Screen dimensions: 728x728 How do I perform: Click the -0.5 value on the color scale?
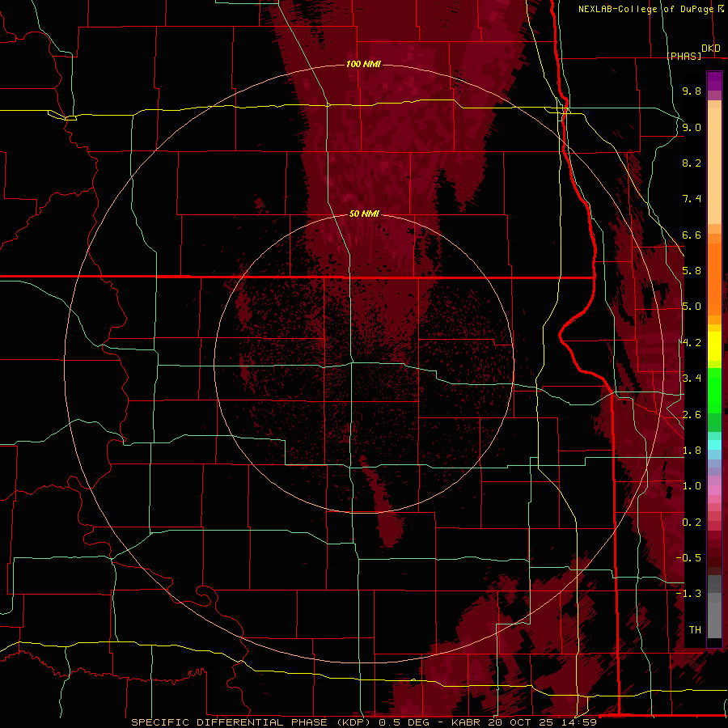688,558
